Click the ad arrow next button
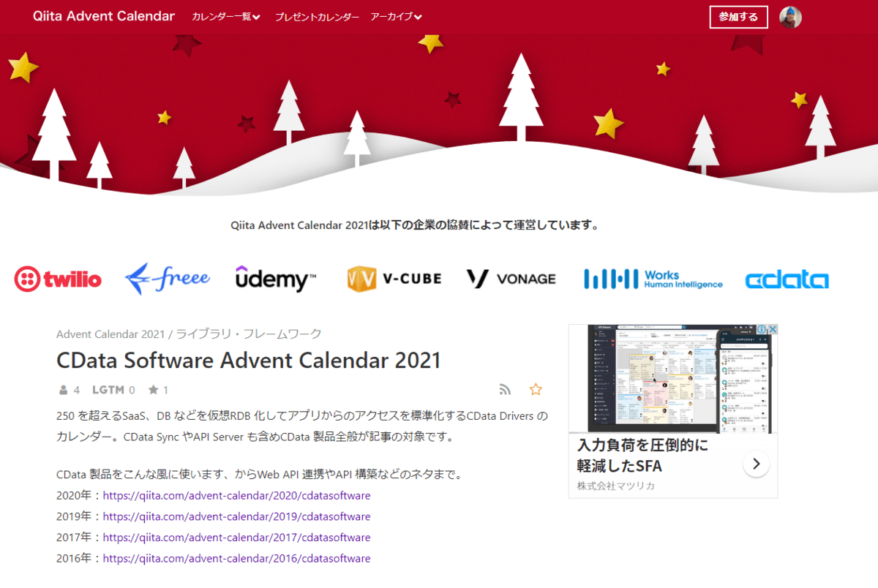The image size is (878, 588). coord(756,464)
